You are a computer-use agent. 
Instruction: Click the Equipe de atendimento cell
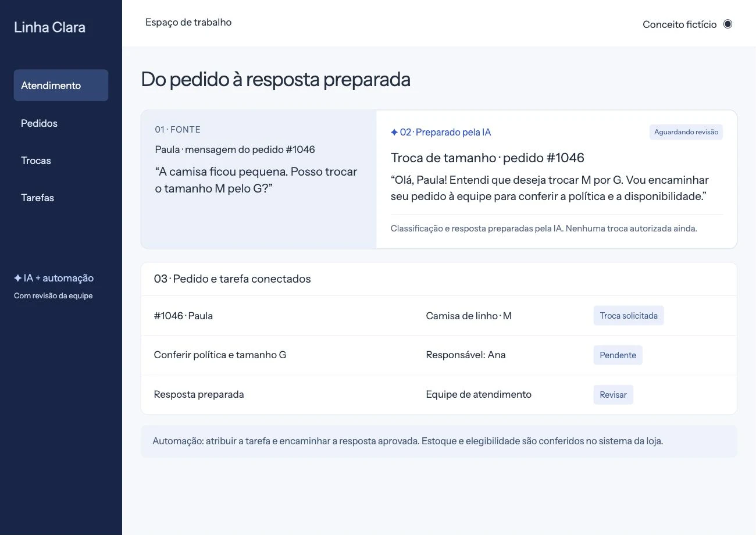(x=479, y=394)
